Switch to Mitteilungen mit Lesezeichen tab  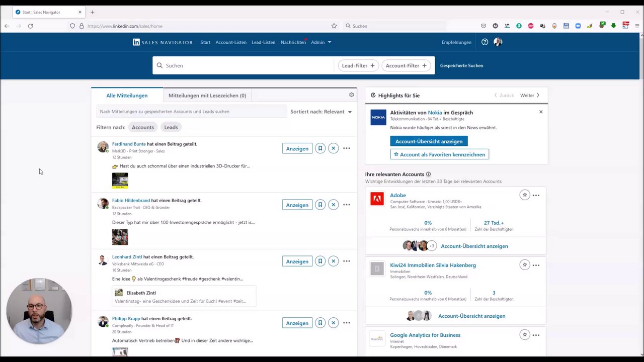coord(207,96)
